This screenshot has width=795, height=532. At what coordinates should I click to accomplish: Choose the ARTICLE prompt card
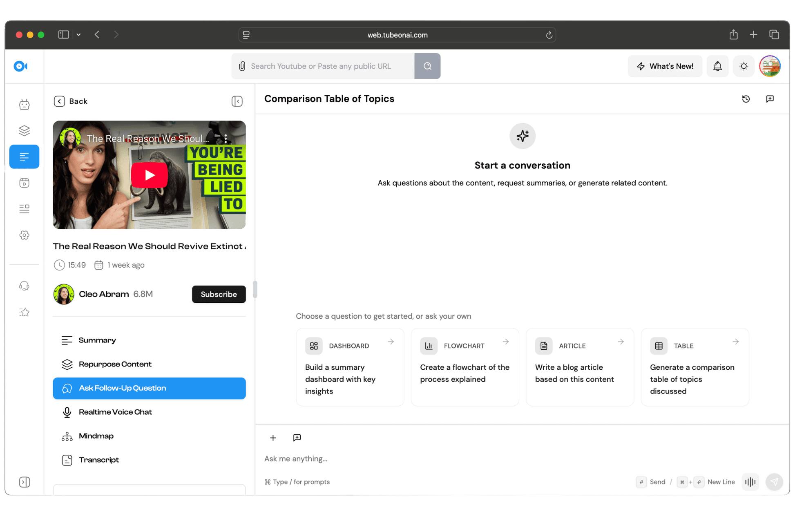coord(580,367)
